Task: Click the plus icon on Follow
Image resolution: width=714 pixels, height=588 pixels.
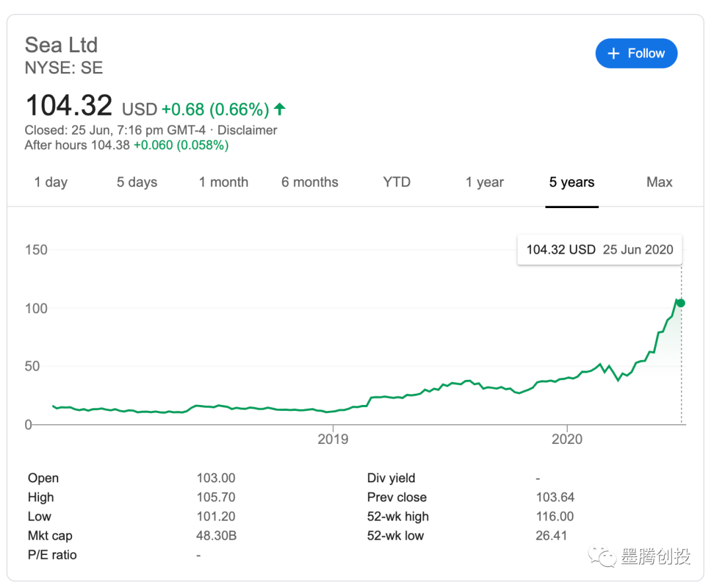Action: (614, 54)
